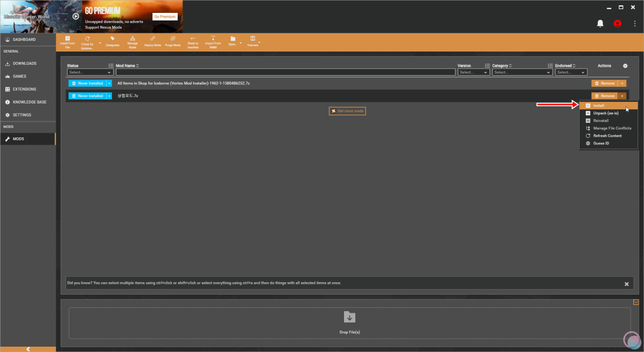Open table column settings gear
The image size is (644, 352).
pyautogui.click(x=625, y=65)
